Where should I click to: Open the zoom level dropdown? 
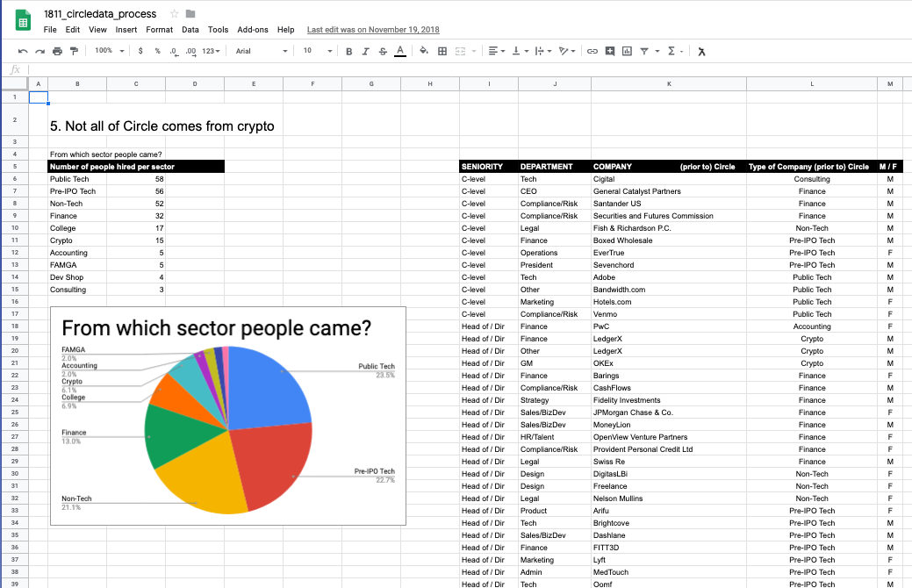tap(110, 51)
